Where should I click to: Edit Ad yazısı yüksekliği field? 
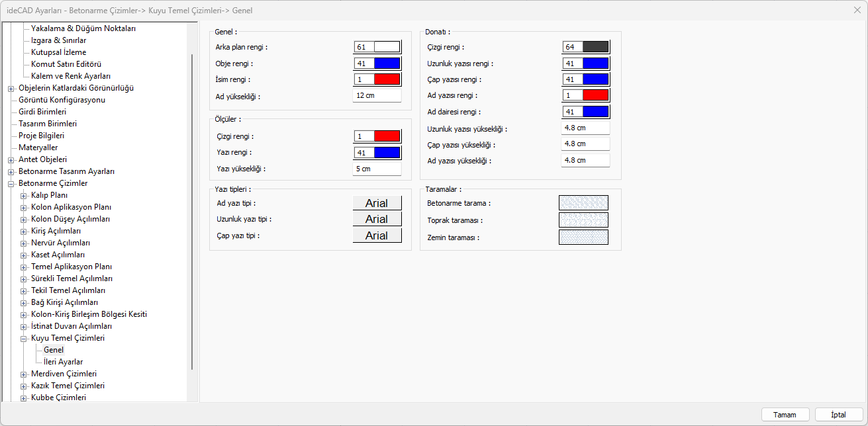click(x=586, y=160)
